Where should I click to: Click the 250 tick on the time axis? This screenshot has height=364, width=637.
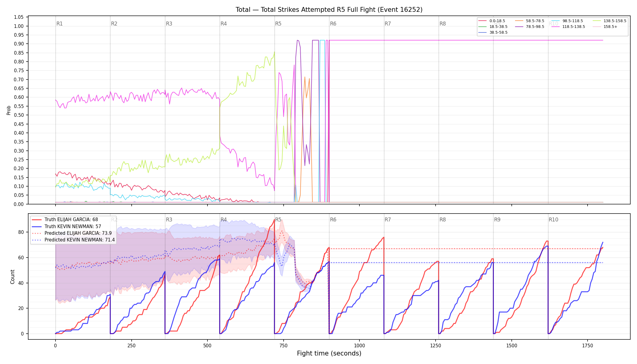(131, 345)
